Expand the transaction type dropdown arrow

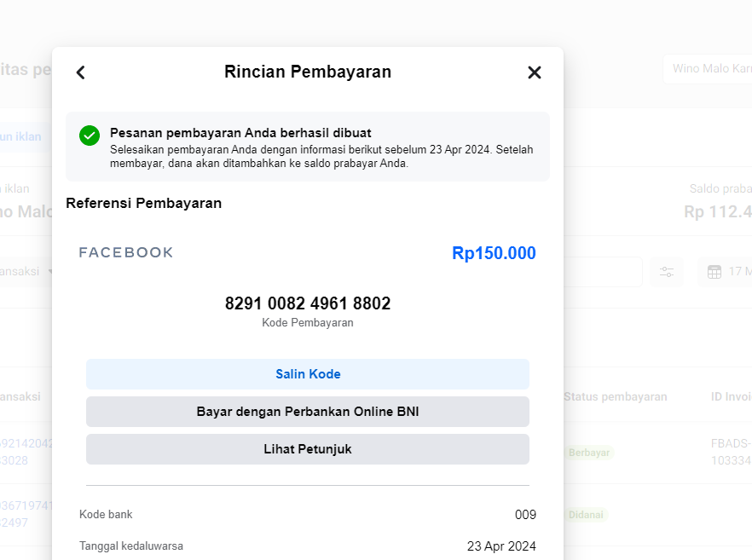coord(50,272)
